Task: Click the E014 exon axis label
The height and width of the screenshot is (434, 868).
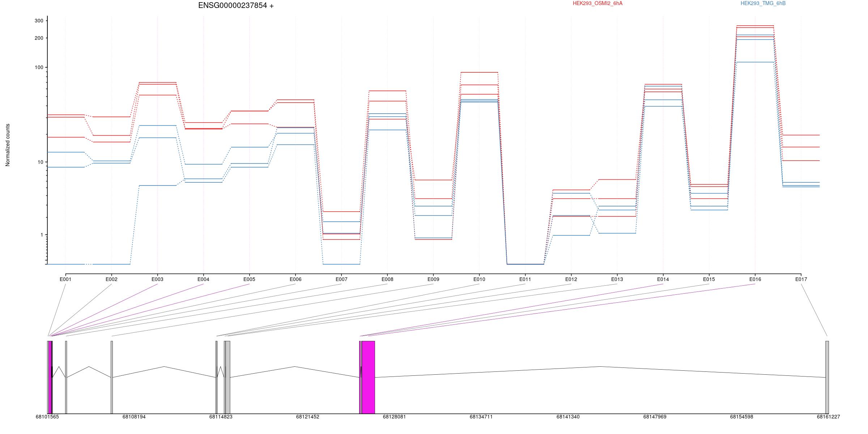Action: pyautogui.click(x=663, y=279)
